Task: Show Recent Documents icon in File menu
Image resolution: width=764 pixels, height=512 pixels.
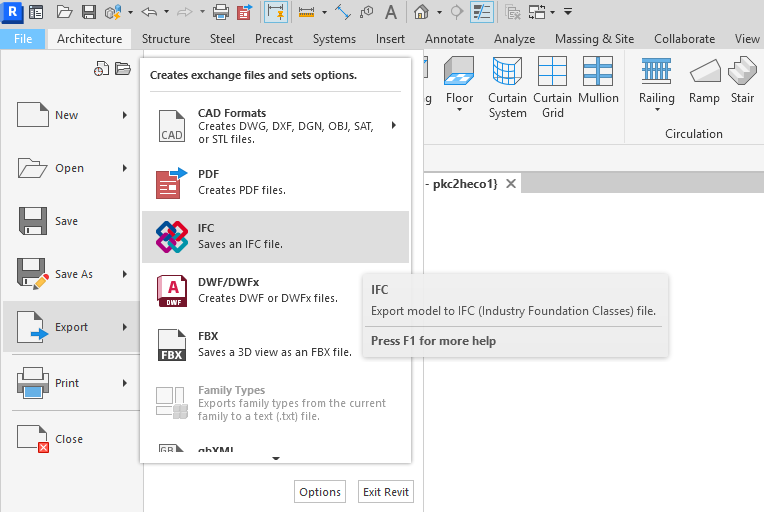Action: click(101, 69)
